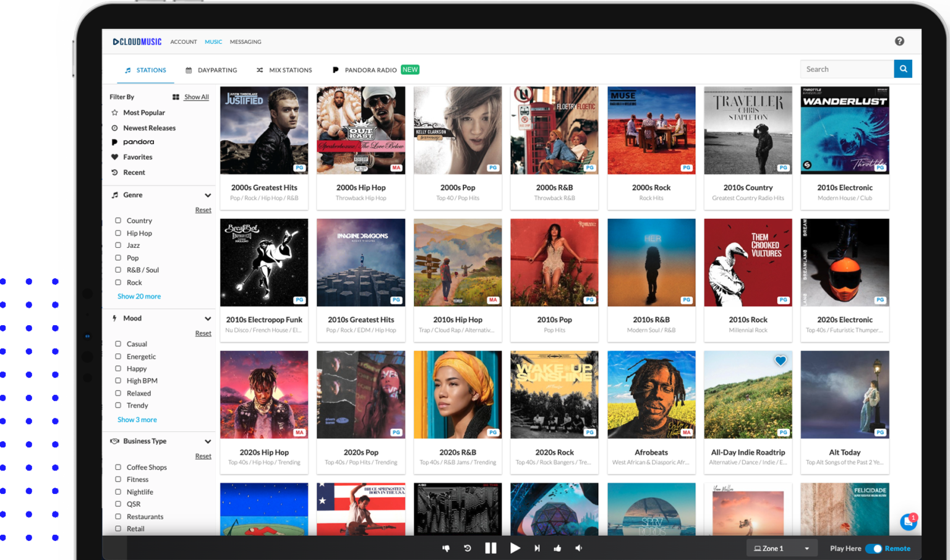Check the Jazz genre filter
This screenshot has height=560, width=950.
(x=119, y=245)
